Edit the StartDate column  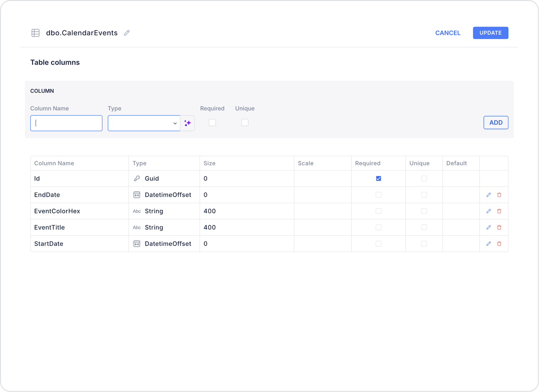pyautogui.click(x=488, y=243)
